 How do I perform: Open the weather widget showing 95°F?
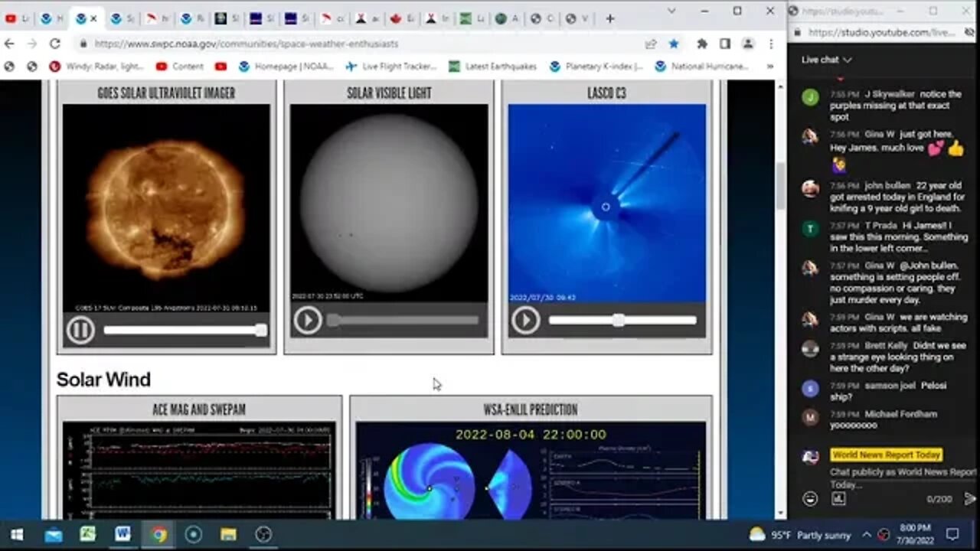(799, 534)
